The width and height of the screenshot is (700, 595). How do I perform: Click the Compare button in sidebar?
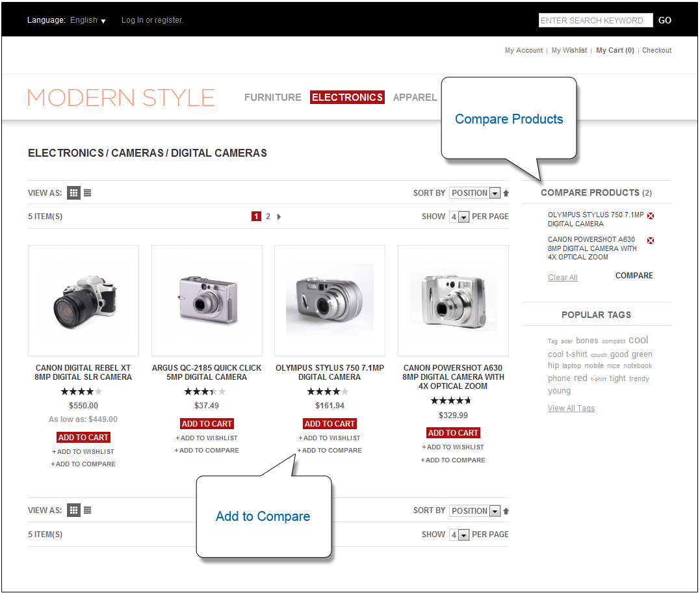634,276
